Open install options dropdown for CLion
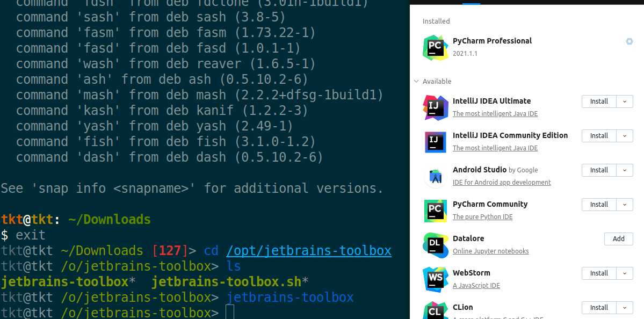 [625, 308]
